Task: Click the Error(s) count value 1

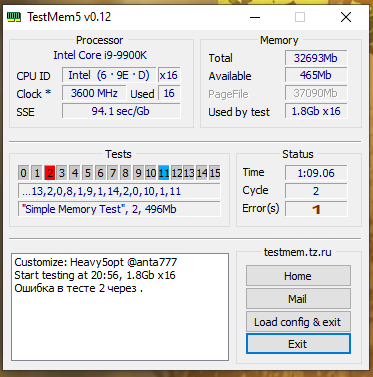Action: point(316,209)
